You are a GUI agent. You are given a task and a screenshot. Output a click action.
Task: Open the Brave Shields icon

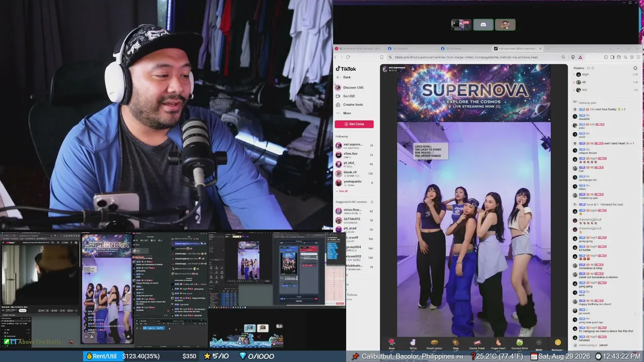click(x=573, y=57)
